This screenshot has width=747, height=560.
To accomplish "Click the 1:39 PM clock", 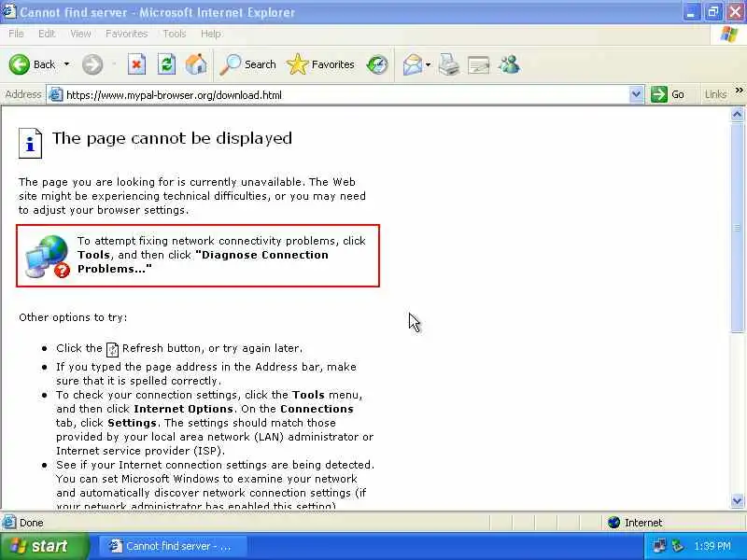I will click(x=712, y=546).
